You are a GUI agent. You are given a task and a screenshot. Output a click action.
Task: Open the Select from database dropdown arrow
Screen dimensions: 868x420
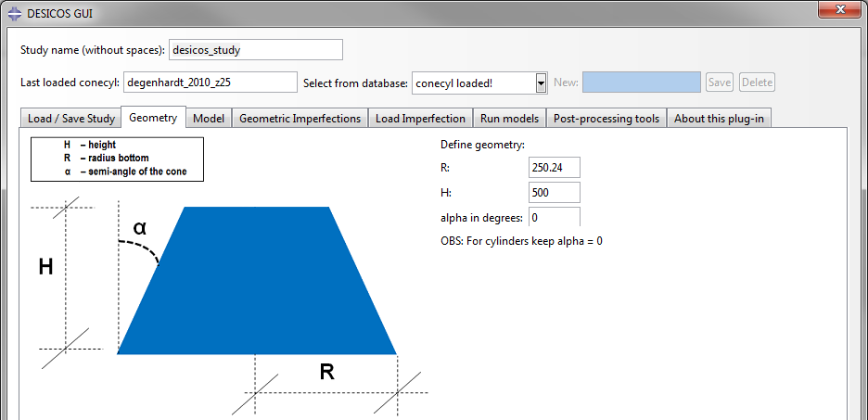tap(541, 83)
